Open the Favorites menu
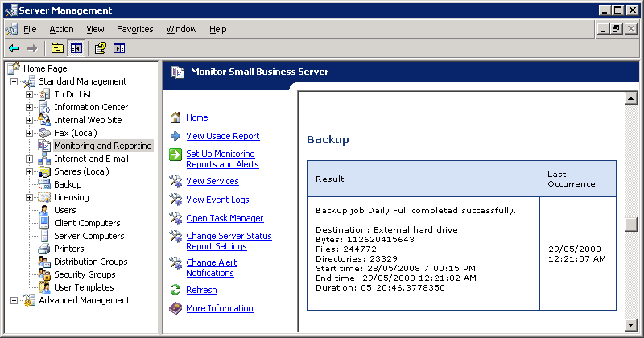The height and width of the screenshot is (338, 644). click(134, 29)
